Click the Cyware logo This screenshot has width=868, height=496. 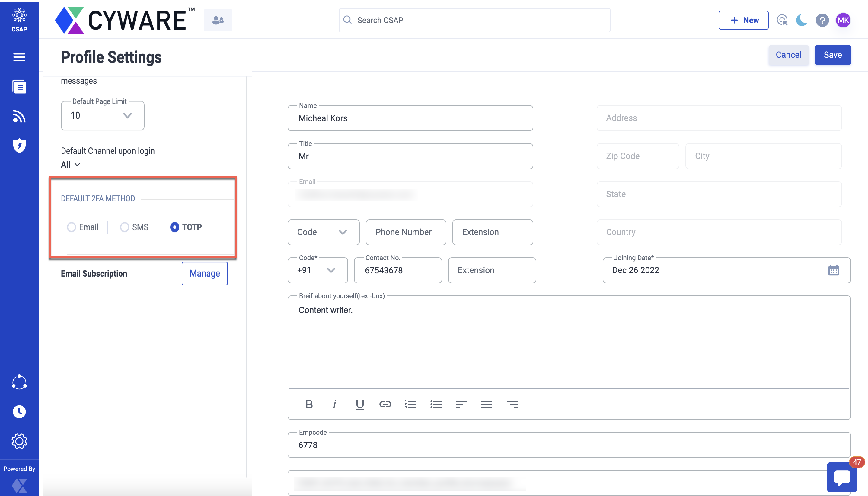tap(125, 20)
